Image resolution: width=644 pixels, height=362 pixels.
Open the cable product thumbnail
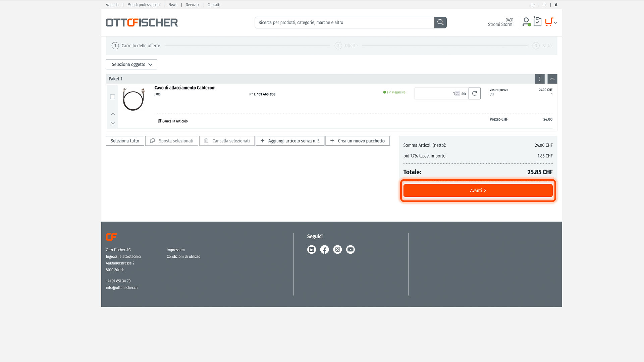(x=133, y=99)
